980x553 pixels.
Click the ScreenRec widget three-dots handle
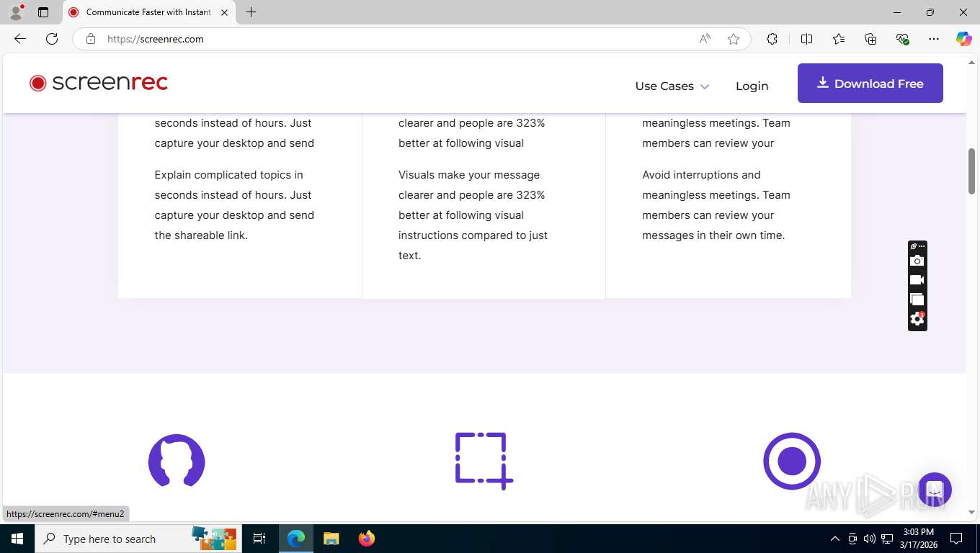click(x=921, y=246)
